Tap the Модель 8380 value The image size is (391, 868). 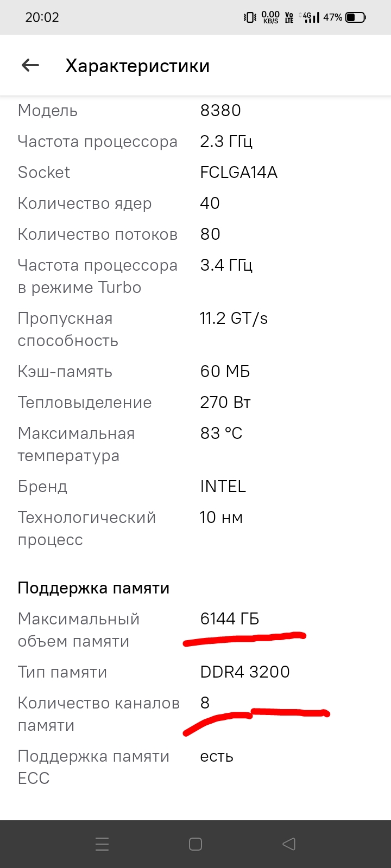[220, 111]
